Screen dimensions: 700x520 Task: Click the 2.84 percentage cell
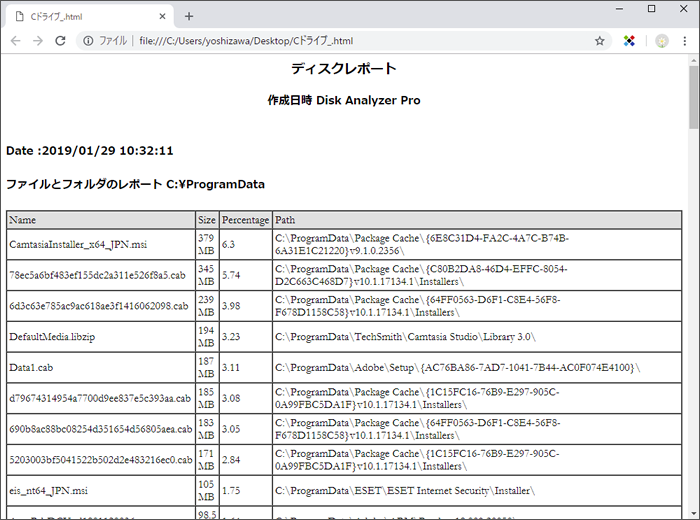tap(246, 460)
